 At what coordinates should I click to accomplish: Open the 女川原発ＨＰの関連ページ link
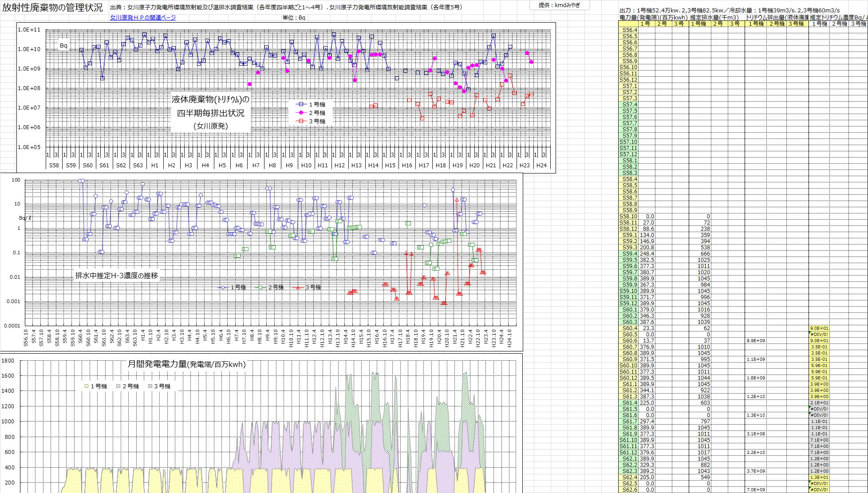point(143,17)
